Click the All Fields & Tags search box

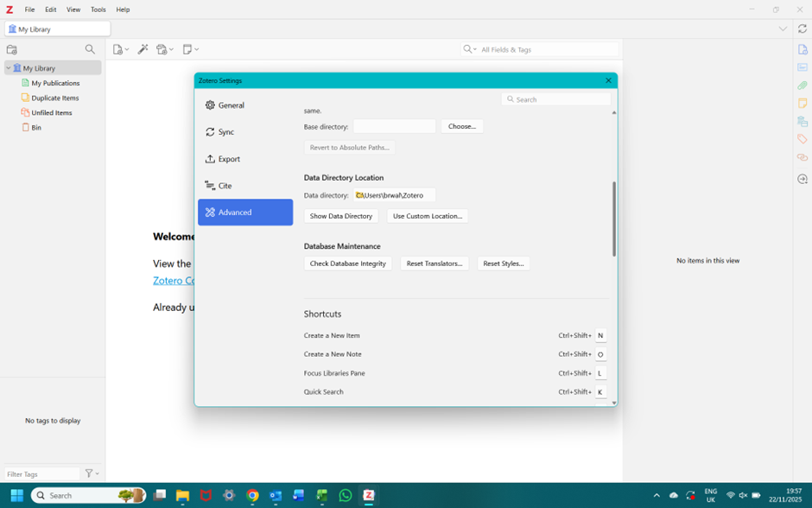540,50
